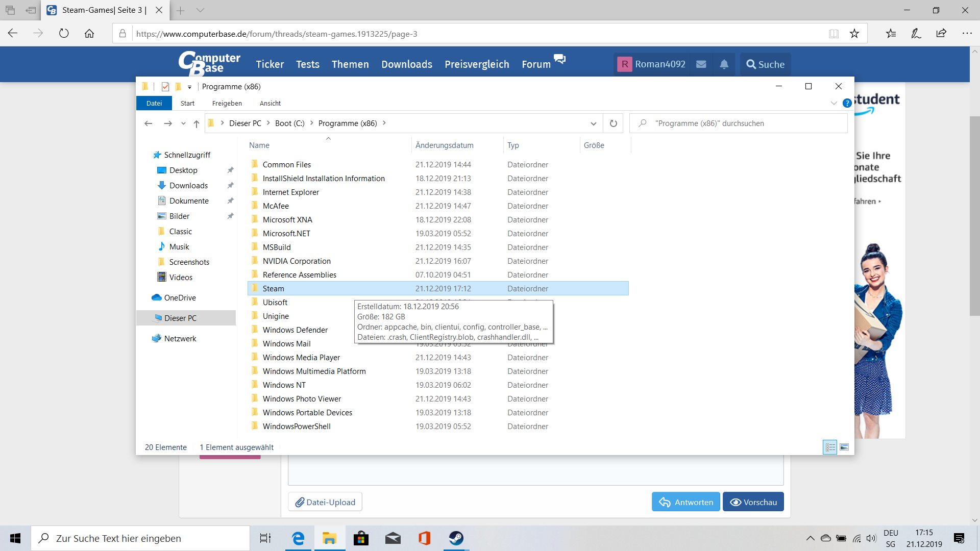Image resolution: width=980 pixels, height=551 pixels.
Task: Toggle details view layout button
Action: (x=830, y=447)
